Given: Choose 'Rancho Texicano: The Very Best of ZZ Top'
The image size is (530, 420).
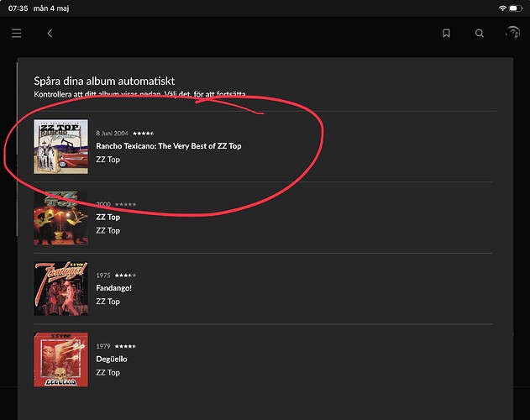Looking at the screenshot, I should click(169, 146).
